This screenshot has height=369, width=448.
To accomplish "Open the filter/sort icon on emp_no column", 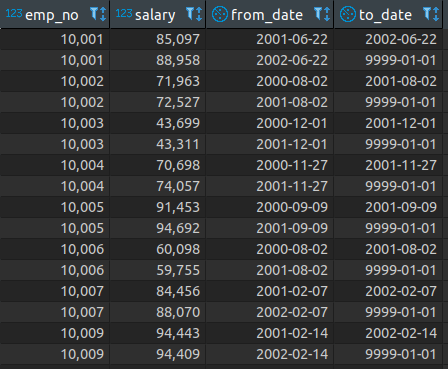I will point(98,14).
